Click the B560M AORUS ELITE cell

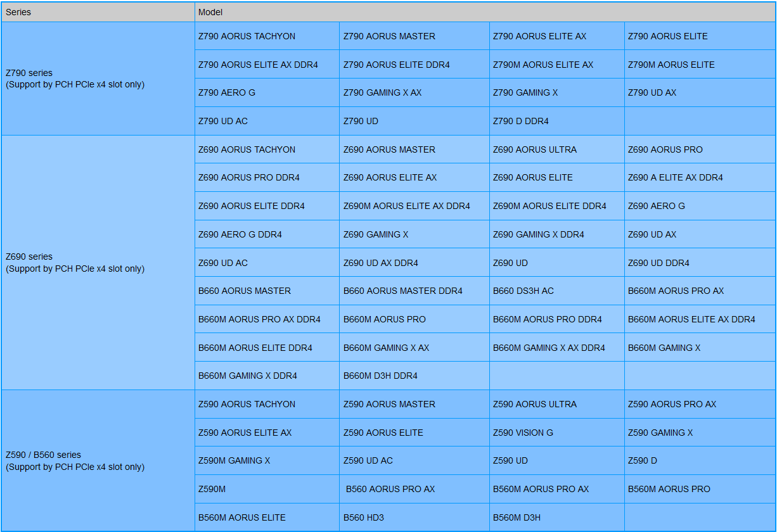click(x=267, y=517)
